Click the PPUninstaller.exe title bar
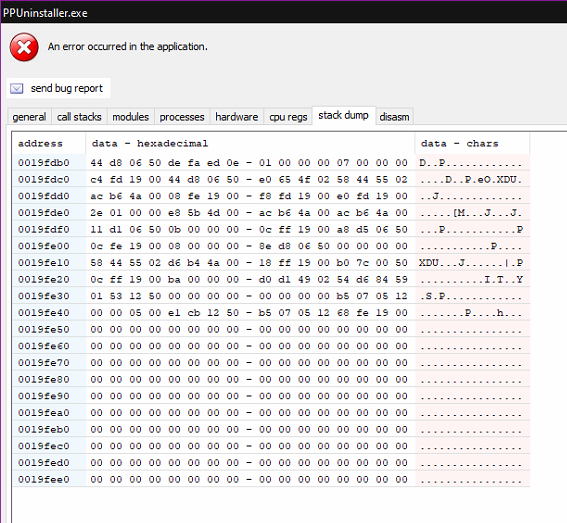 [x=284, y=13]
